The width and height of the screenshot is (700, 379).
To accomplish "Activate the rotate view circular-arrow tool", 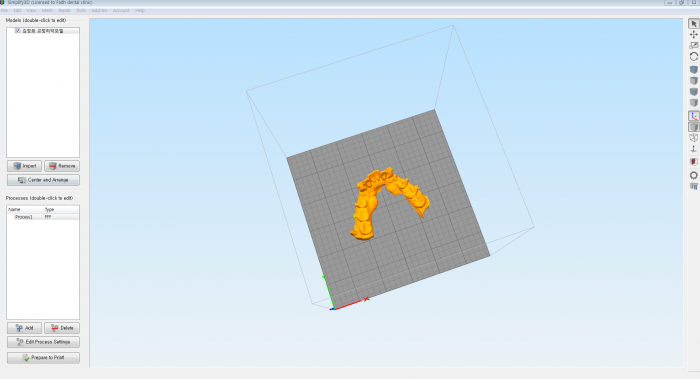I will pos(693,57).
